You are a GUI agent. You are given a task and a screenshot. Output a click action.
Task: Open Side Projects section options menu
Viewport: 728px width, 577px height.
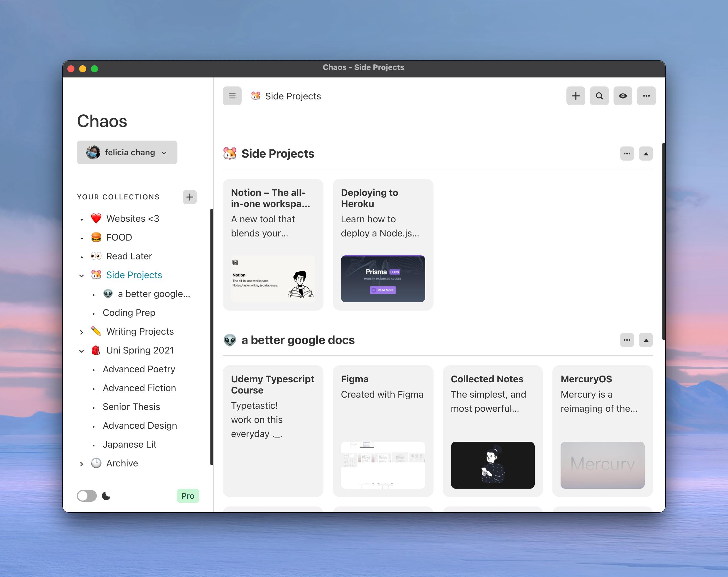[x=627, y=154]
